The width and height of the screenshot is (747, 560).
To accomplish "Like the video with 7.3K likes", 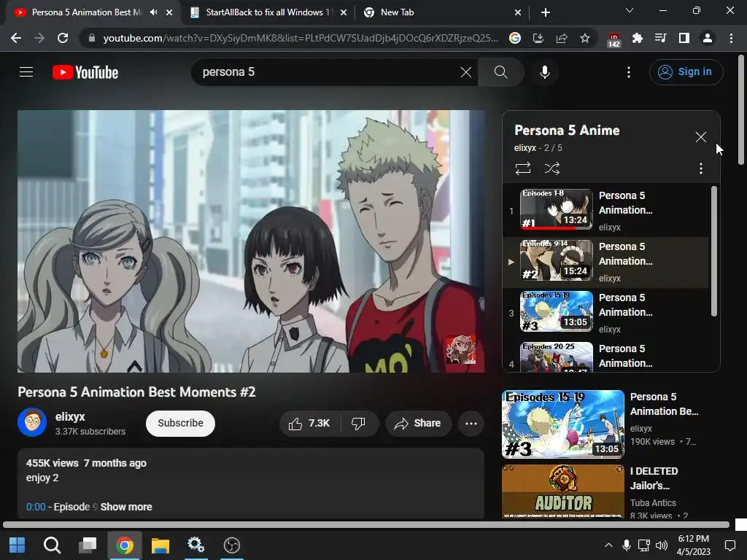I will pos(309,424).
